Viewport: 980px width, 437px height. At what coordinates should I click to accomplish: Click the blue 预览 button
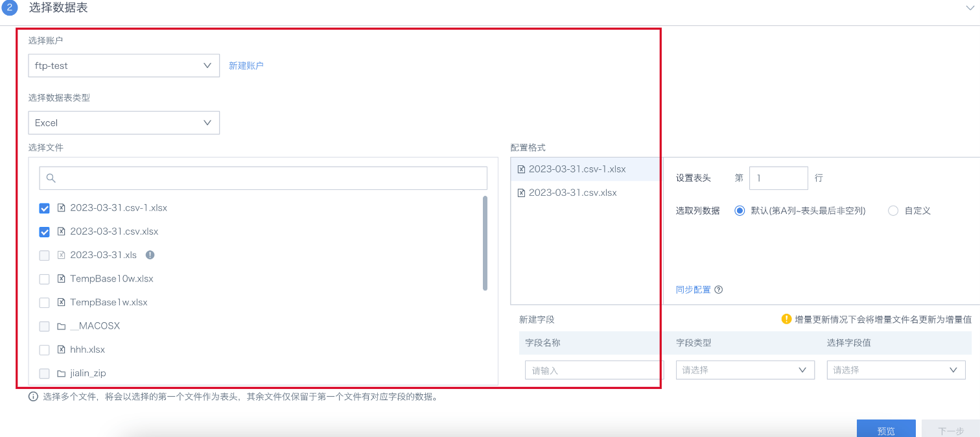pyautogui.click(x=885, y=430)
